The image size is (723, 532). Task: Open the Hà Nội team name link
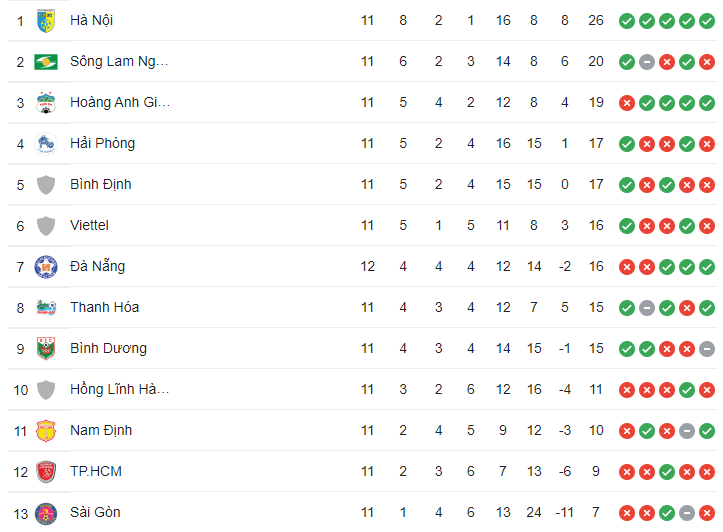click(x=91, y=20)
